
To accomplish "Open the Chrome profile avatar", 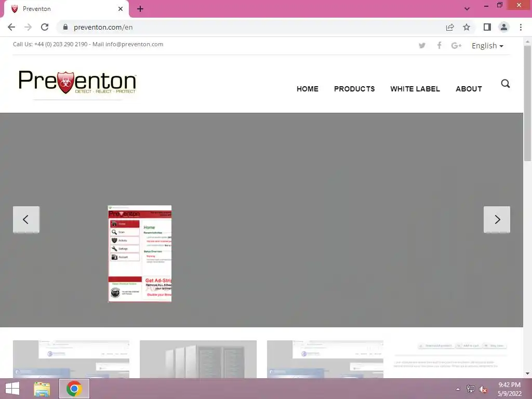I will 504,27.
